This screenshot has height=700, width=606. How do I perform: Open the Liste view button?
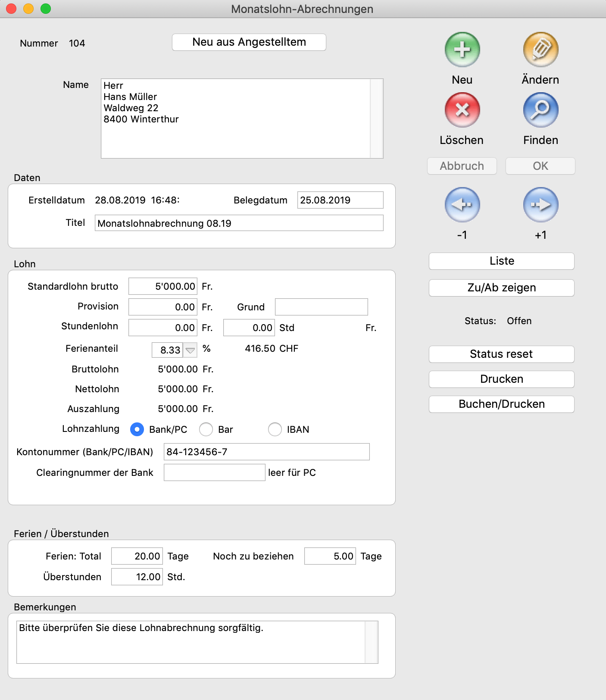(x=501, y=261)
